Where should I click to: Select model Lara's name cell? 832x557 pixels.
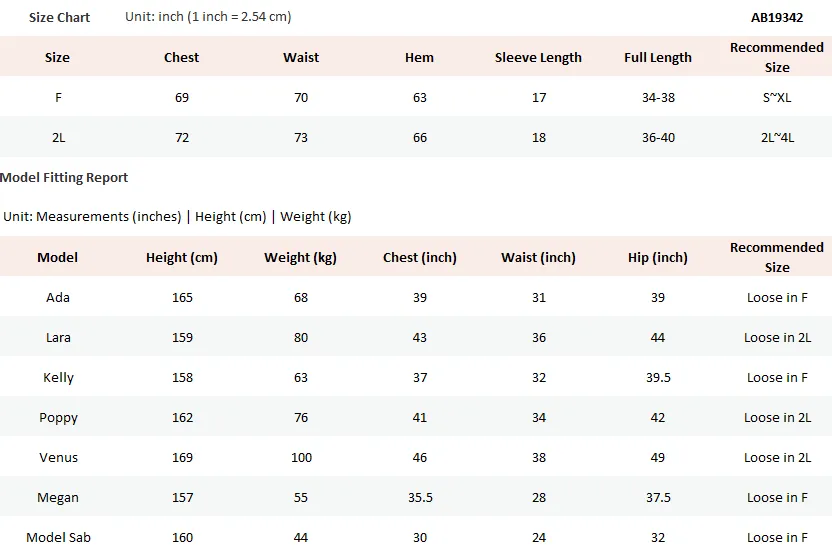[58, 337]
